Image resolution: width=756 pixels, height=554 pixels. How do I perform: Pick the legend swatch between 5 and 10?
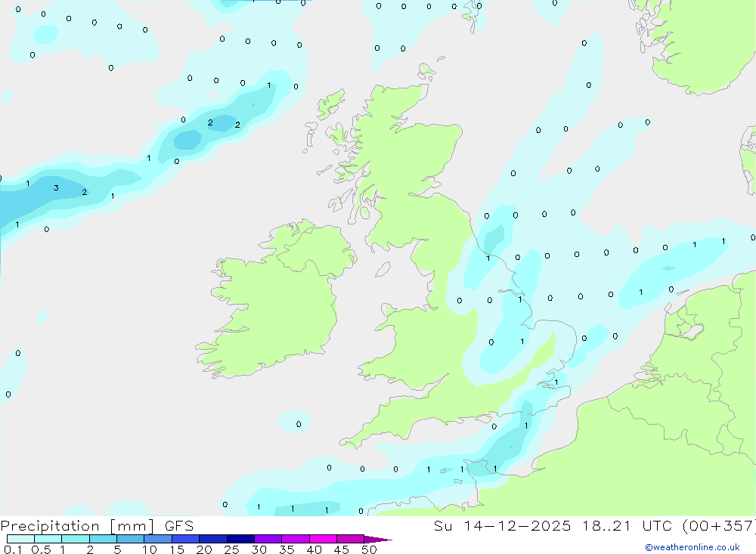tap(131, 539)
